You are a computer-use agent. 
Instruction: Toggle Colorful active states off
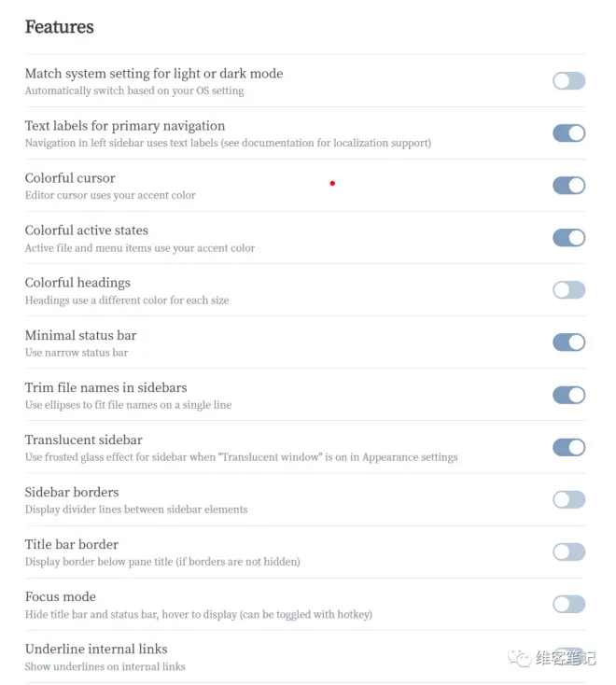(x=568, y=238)
